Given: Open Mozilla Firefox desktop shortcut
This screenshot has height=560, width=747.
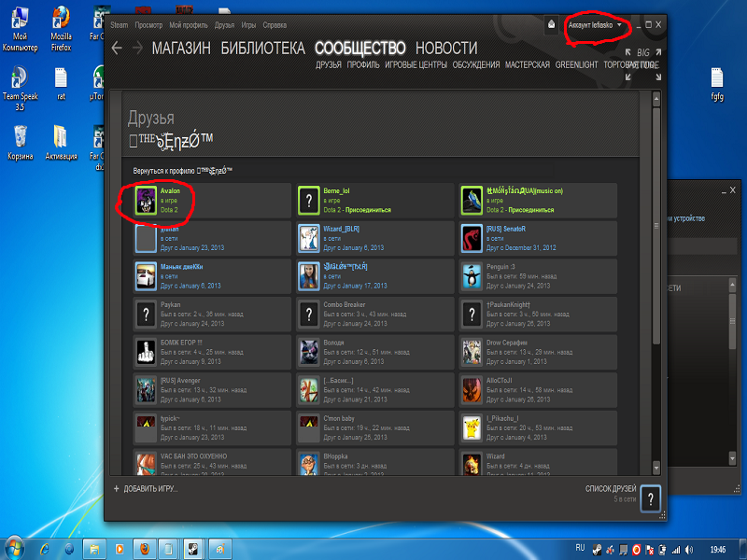Looking at the screenshot, I should coord(61,29).
